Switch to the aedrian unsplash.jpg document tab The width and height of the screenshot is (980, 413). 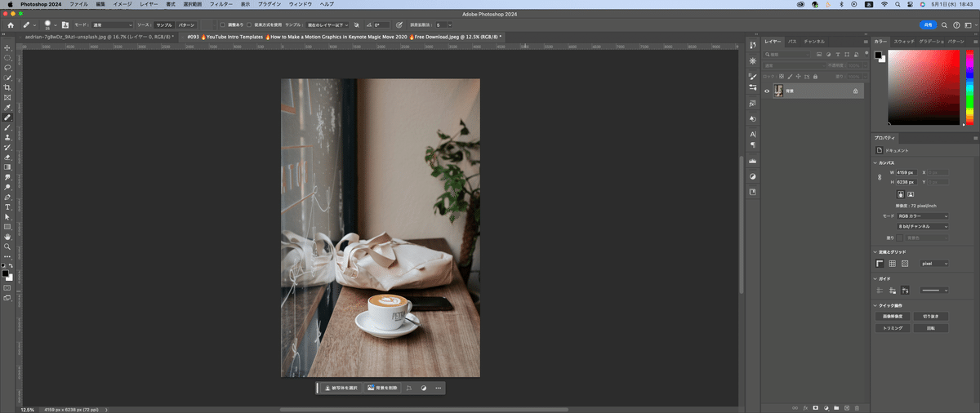click(x=98, y=37)
